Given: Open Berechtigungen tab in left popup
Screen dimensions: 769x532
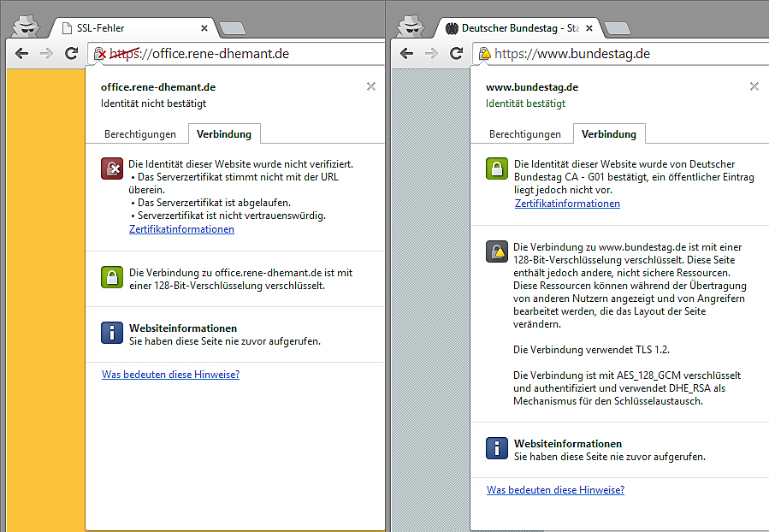Looking at the screenshot, I should (x=140, y=134).
